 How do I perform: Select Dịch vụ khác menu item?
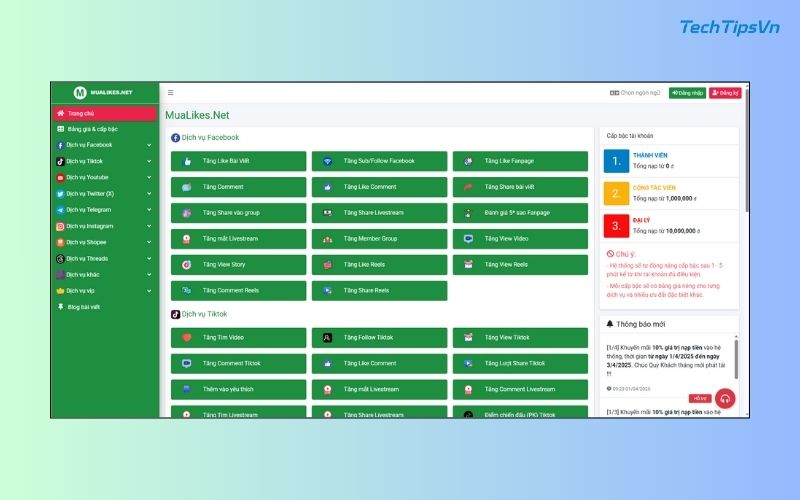point(105,274)
